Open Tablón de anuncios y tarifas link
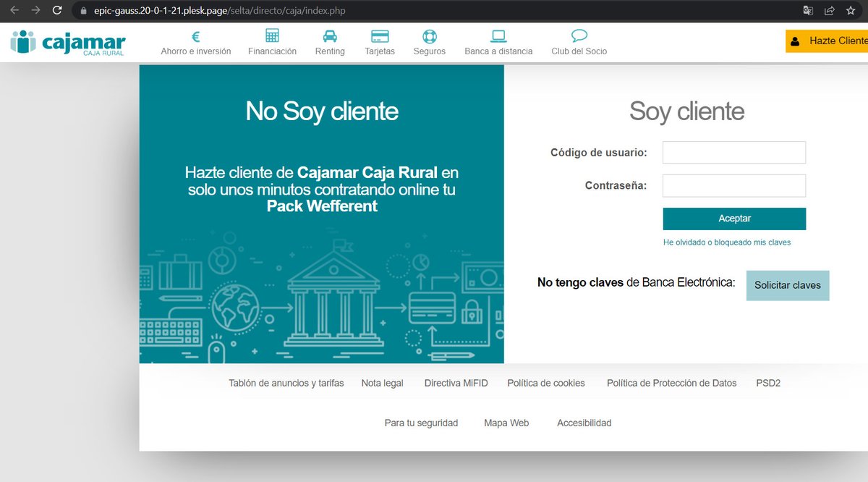The height and width of the screenshot is (482, 868). tap(286, 383)
